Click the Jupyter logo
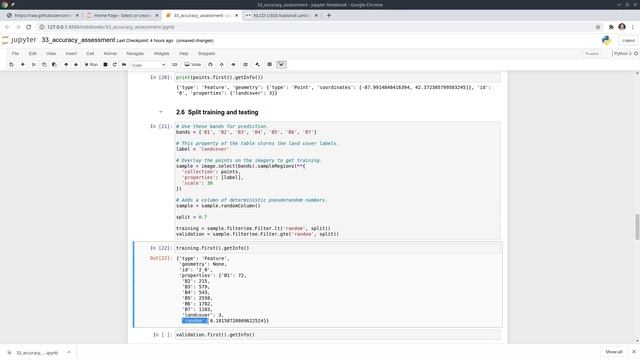Screen dimensions: 640x360 (19, 40)
